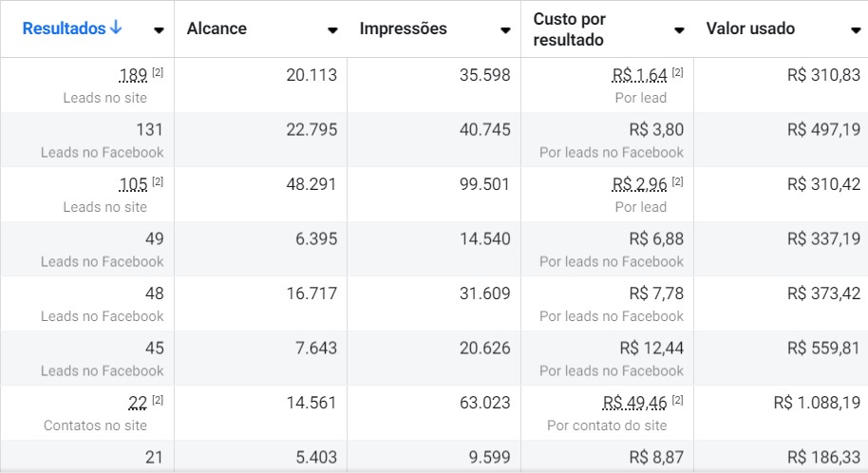
Task: Click the underlined R$ 1,64 cost value
Action: click(x=640, y=75)
